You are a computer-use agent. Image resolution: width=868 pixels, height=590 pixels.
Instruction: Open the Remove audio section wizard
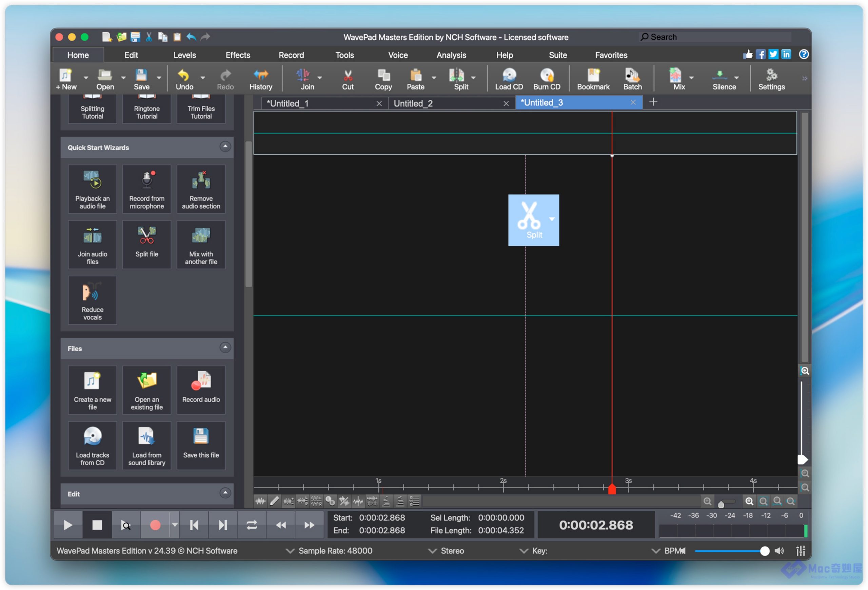201,189
